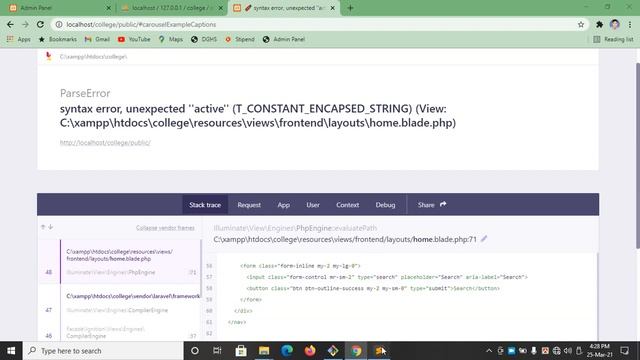640x360 pixels.
Task: Open the Share dropdown
Action: [x=432, y=204]
